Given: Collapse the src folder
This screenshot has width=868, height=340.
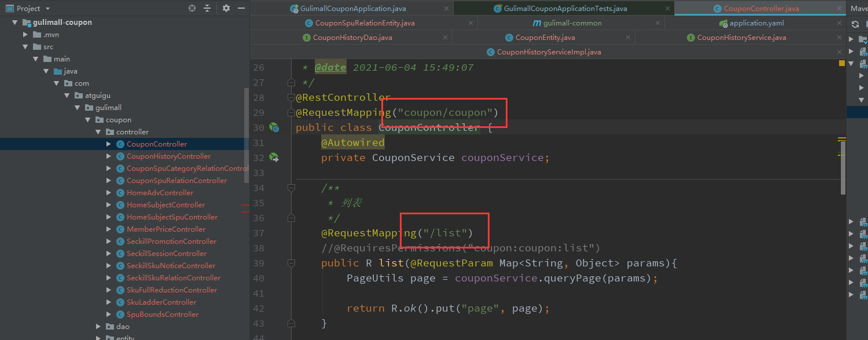Looking at the screenshot, I should (25, 47).
